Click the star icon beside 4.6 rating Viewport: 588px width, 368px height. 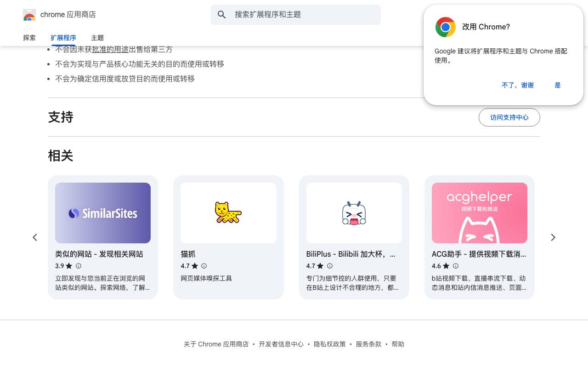[446, 266]
